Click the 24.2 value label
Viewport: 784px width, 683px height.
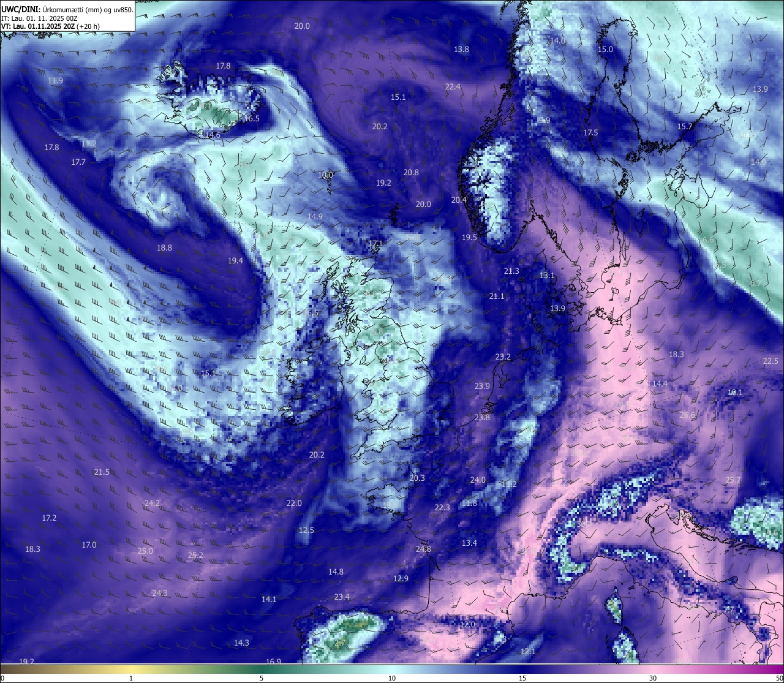(x=152, y=503)
